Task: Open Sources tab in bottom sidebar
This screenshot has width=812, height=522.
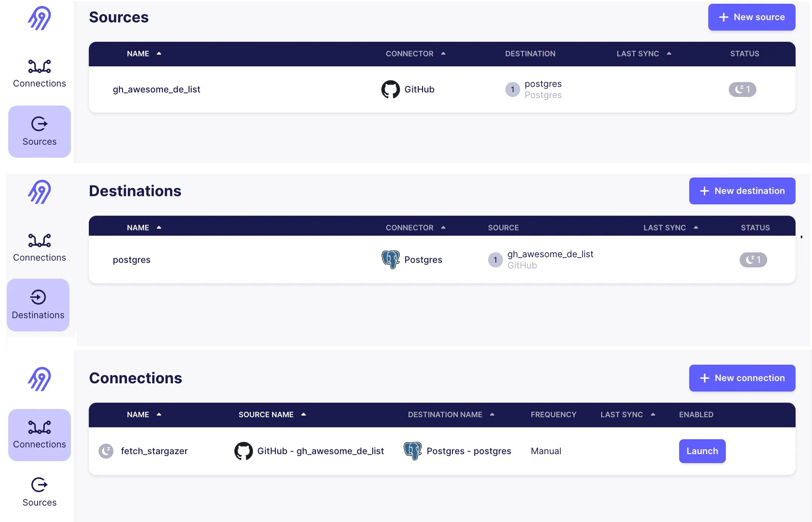Action: pos(39,492)
